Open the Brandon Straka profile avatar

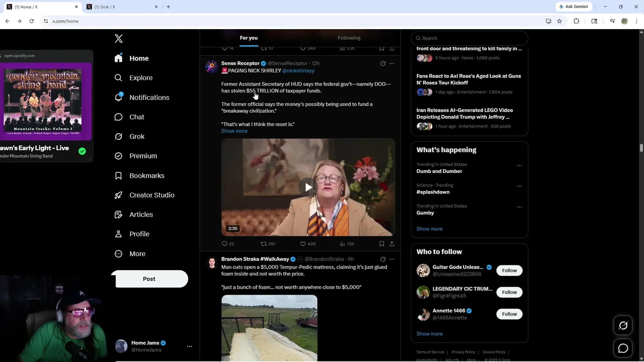point(212,263)
